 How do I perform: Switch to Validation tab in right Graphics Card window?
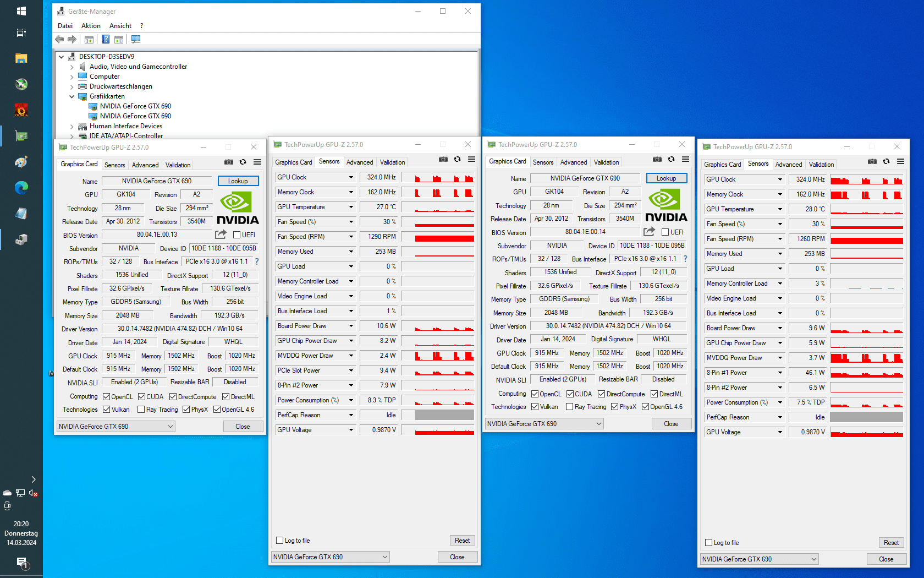606,162
